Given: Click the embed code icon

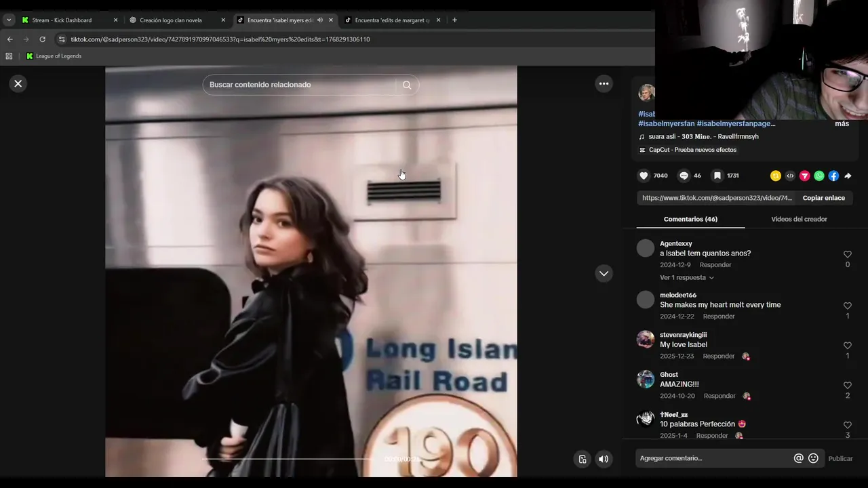Looking at the screenshot, I should 790,176.
